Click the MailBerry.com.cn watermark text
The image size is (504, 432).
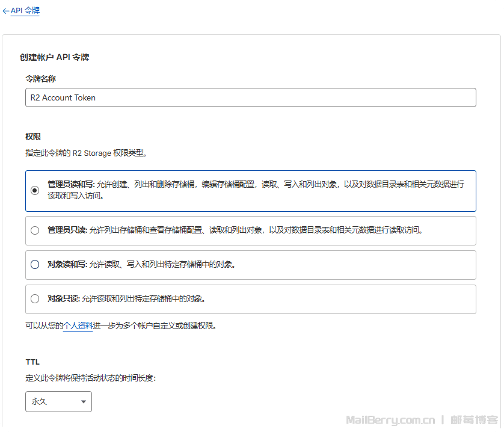coord(390,419)
